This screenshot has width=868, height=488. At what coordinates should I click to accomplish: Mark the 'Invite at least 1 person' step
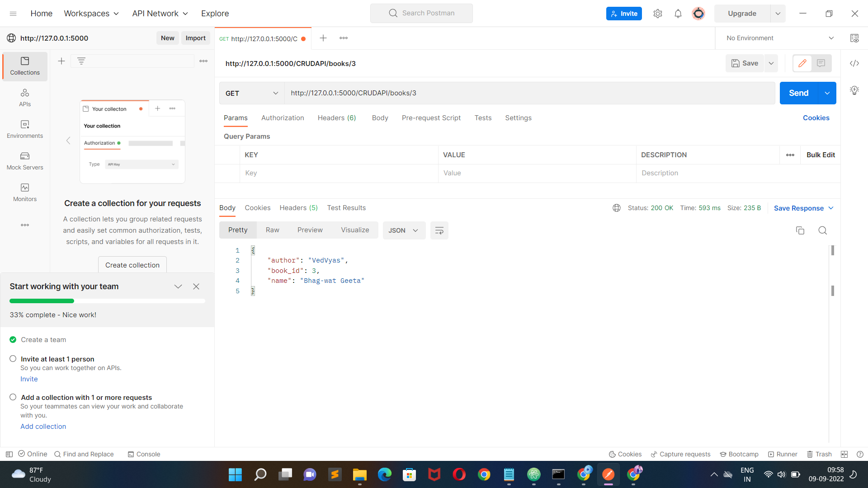click(x=13, y=358)
